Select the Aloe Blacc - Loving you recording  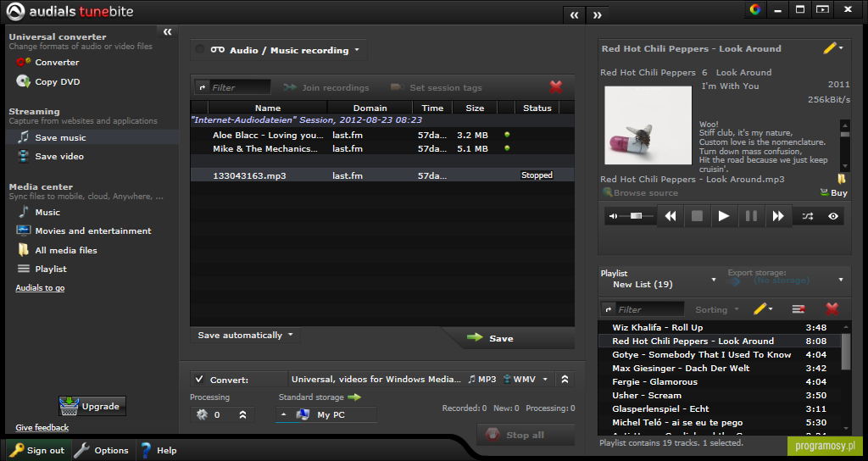[x=382, y=135]
